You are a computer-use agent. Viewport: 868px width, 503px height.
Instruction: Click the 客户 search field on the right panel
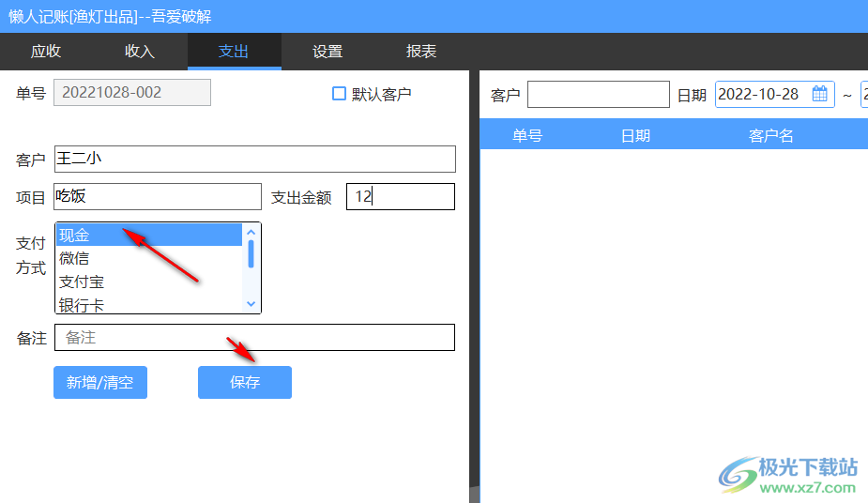coord(599,95)
